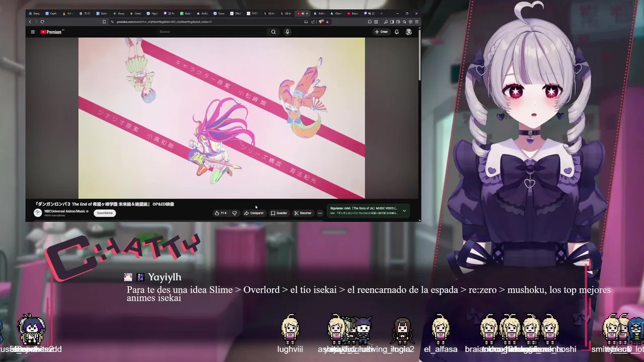Click the Brave rewards triangle icon
644x362 pixels.
327,22
